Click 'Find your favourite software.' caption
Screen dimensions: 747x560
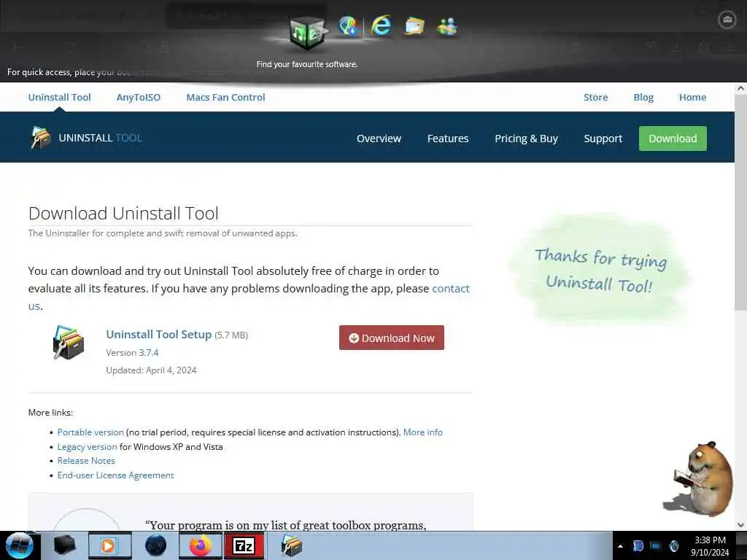point(307,64)
